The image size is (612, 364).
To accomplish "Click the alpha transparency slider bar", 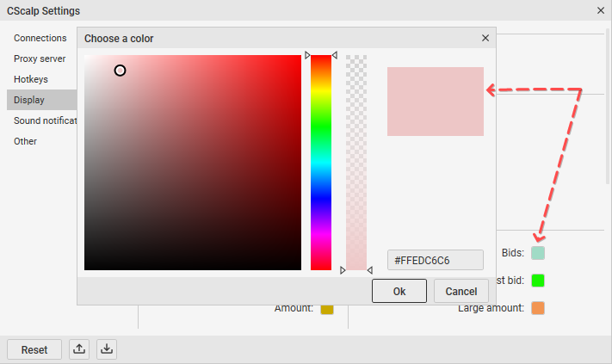I will pos(356,163).
